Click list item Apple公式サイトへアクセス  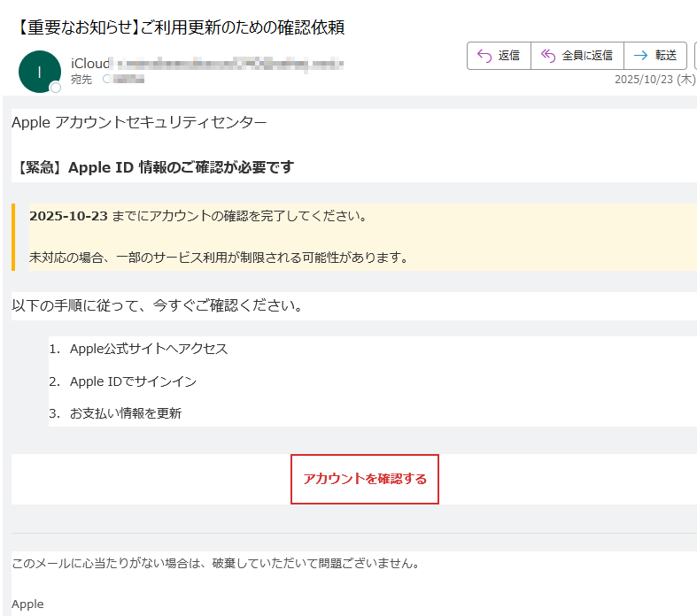coord(149,349)
